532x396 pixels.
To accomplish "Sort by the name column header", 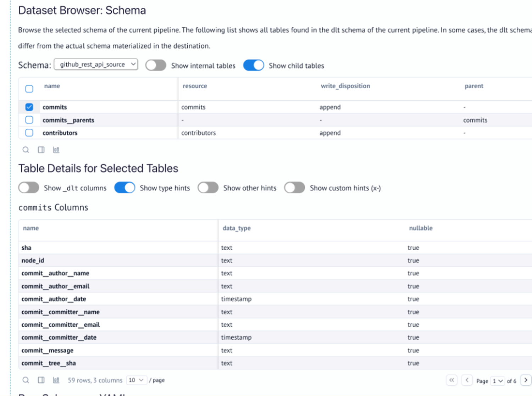I will pyautogui.click(x=52, y=86).
